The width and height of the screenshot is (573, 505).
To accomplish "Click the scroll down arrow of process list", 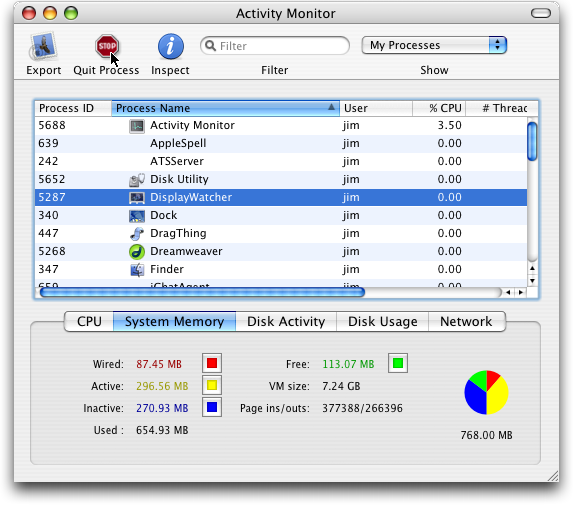I will click(532, 281).
